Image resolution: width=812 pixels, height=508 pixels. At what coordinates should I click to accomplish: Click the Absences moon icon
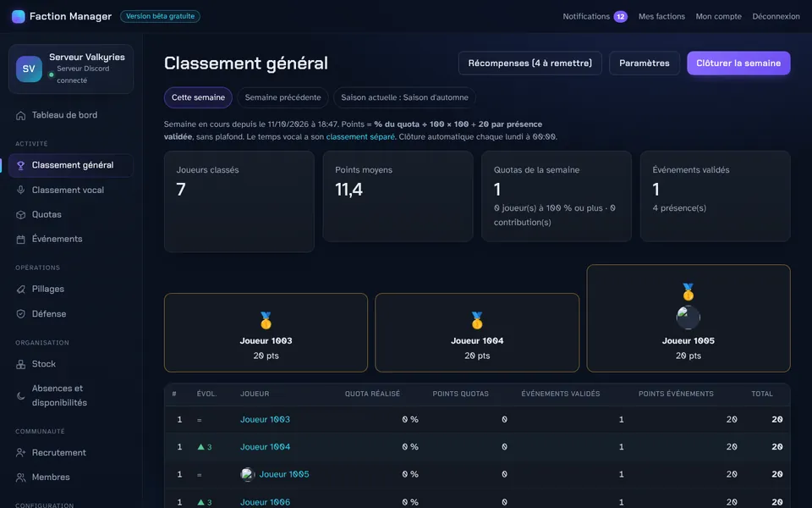(20, 395)
